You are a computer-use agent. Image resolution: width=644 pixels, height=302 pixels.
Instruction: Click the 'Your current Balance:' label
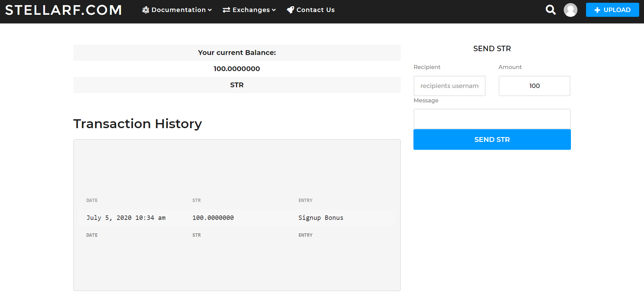pyautogui.click(x=237, y=53)
